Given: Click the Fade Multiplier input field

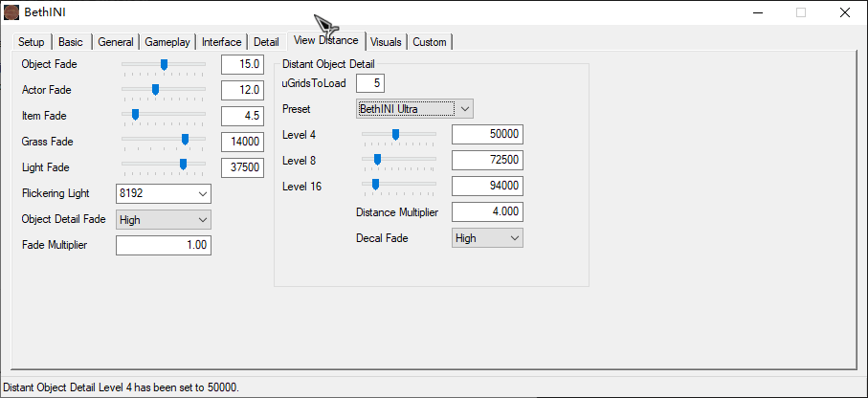Looking at the screenshot, I should [164, 245].
